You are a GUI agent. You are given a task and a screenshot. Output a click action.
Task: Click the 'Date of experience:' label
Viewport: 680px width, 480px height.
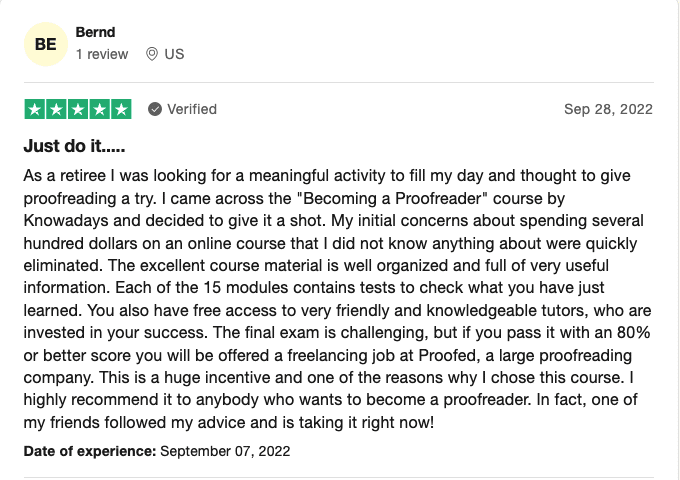[x=90, y=451]
